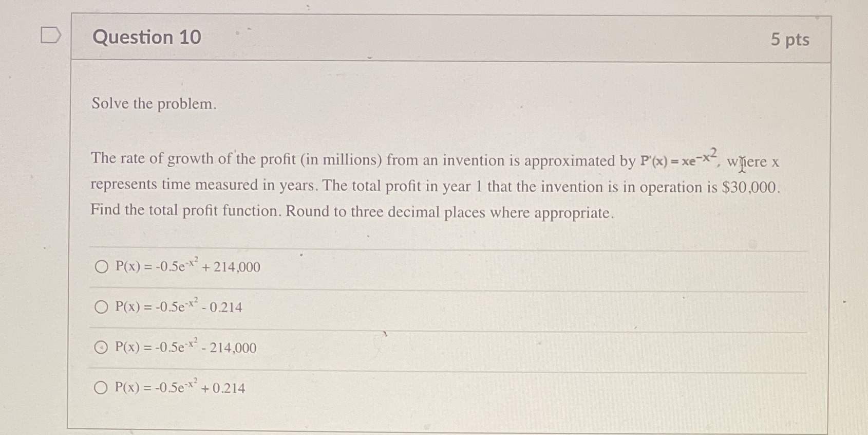Select answer option ending in + 214,000
Image resolution: width=868 pixels, height=435 pixels.
pos(102,267)
